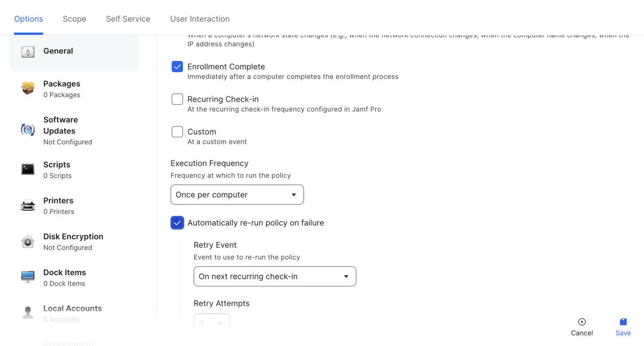This screenshot has height=346, width=644.
Task: Open the Execution Frequency dropdown
Action: tap(237, 195)
